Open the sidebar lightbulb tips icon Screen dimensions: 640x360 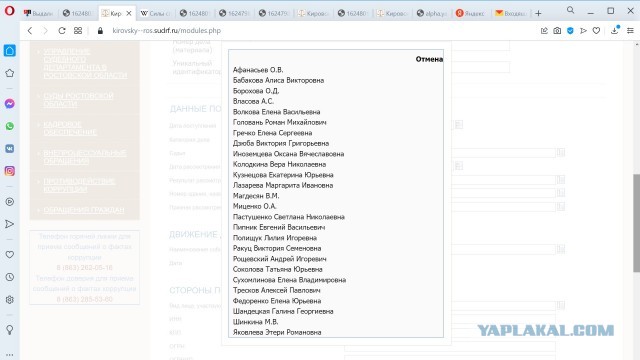pyautogui.click(x=10, y=330)
